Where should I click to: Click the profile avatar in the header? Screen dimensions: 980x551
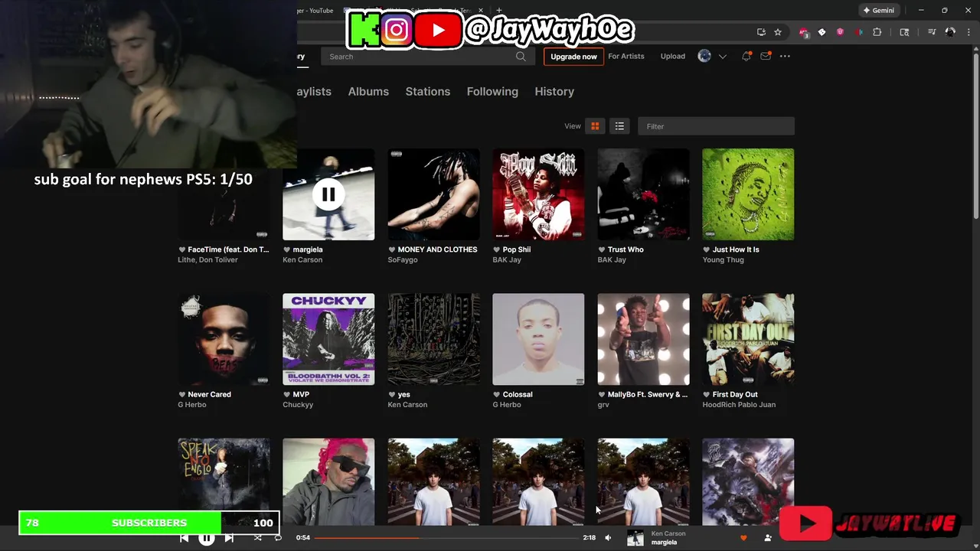(704, 57)
